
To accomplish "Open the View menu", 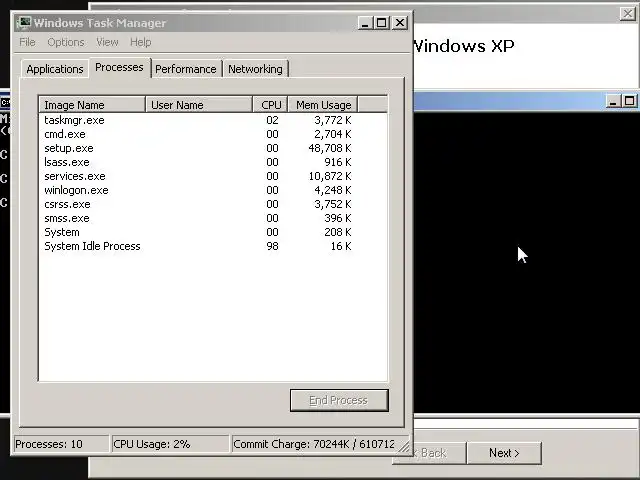I will coord(107,42).
